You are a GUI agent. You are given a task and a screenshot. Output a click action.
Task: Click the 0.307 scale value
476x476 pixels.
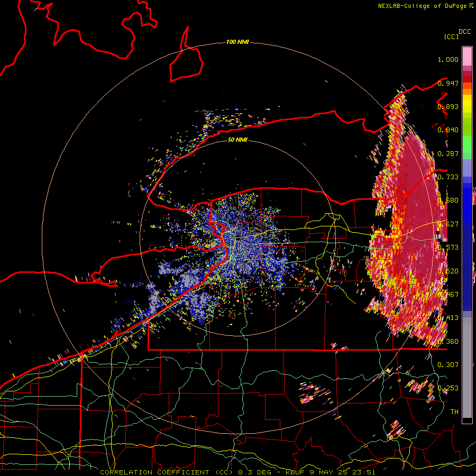point(448,364)
